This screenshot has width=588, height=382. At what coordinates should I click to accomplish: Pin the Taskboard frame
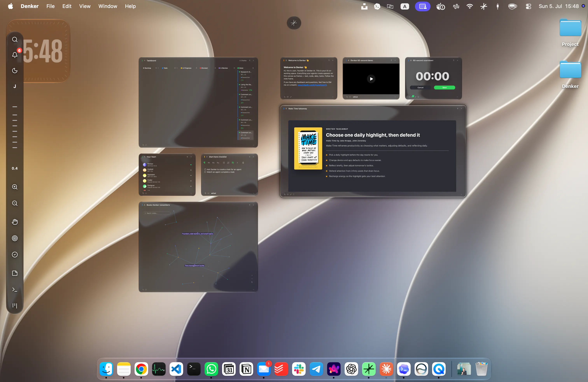click(249, 60)
